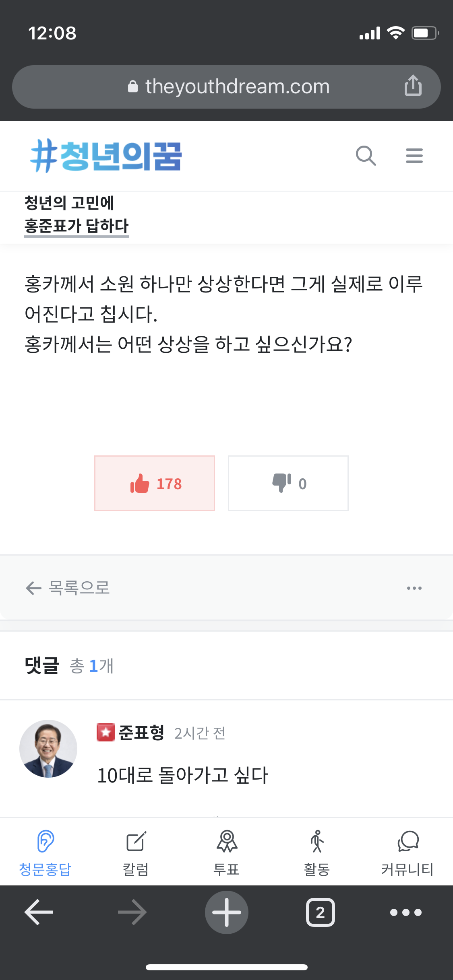The width and height of the screenshot is (453, 980).
Task: Switch to the 청문홍답 tab
Action: click(x=45, y=852)
